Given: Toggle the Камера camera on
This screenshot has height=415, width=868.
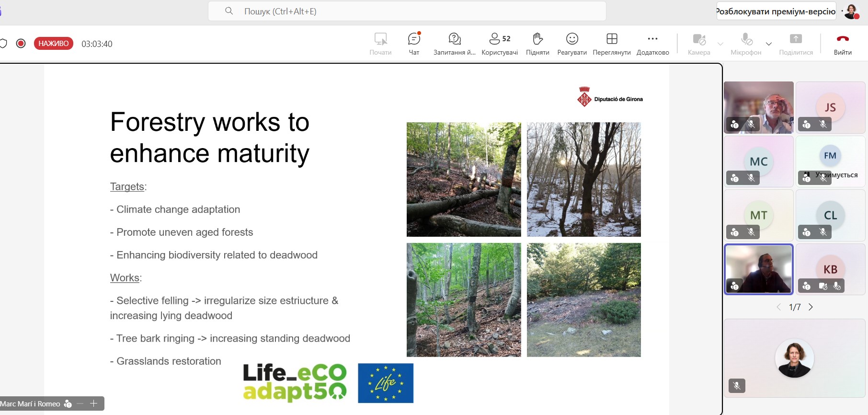Looking at the screenshot, I should pos(699,39).
